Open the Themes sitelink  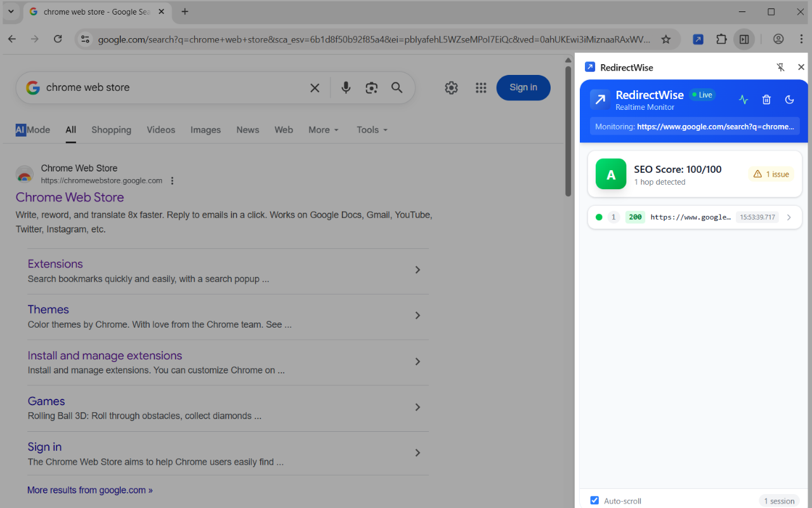tap(48, 310)
